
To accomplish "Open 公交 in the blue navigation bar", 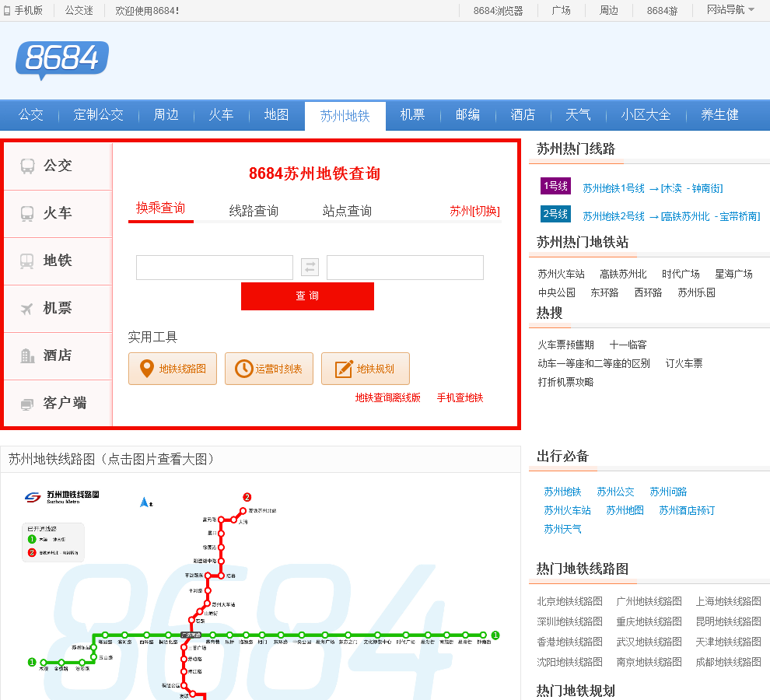I will (x=31, y=115).
